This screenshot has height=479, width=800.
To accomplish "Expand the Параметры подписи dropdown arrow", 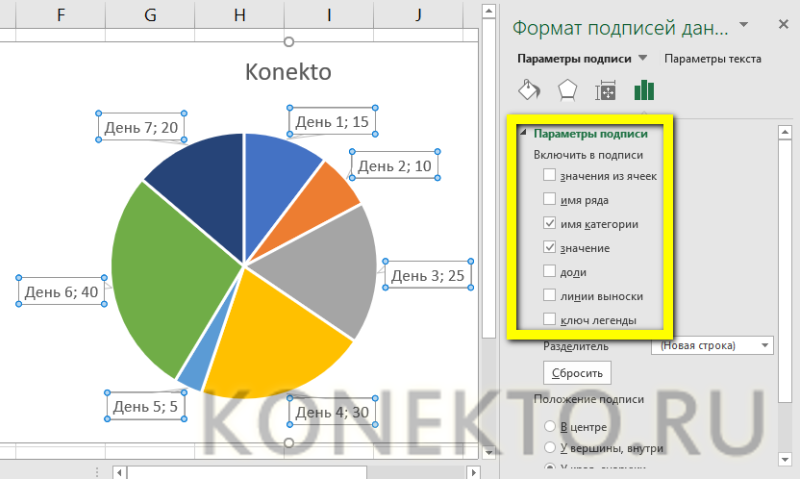I will 643,58.
